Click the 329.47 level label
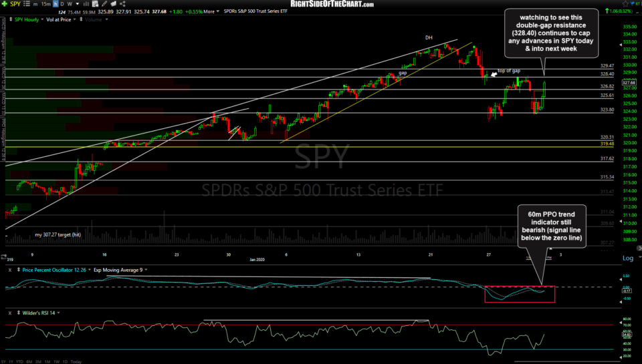Viewport: 642px width, 364px height. (x=607, y=66)
